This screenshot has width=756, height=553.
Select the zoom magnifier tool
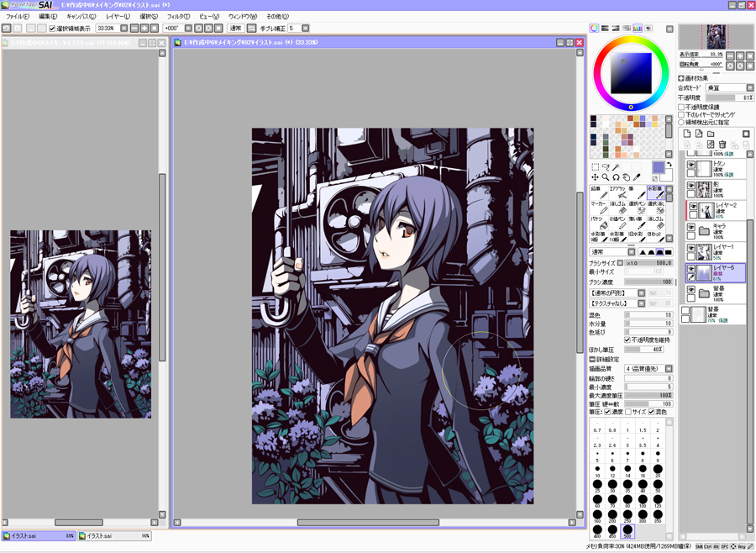(x=605, y=177)
